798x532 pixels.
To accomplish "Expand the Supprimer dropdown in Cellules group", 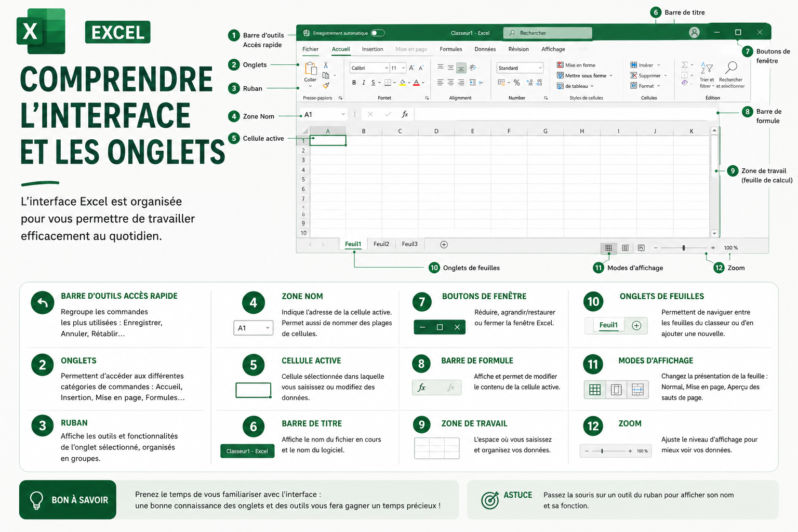I will 666,75.
